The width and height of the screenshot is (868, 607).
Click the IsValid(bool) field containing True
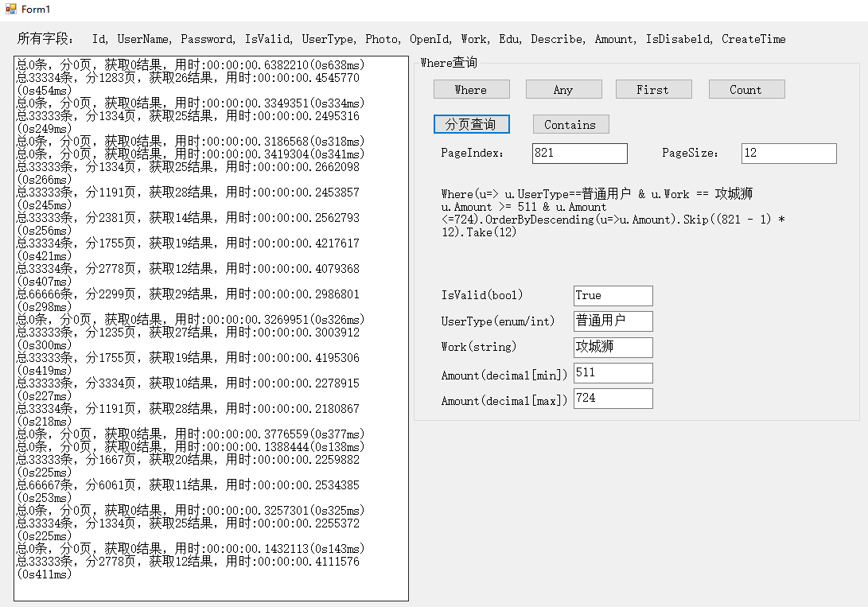pos(613,295)
